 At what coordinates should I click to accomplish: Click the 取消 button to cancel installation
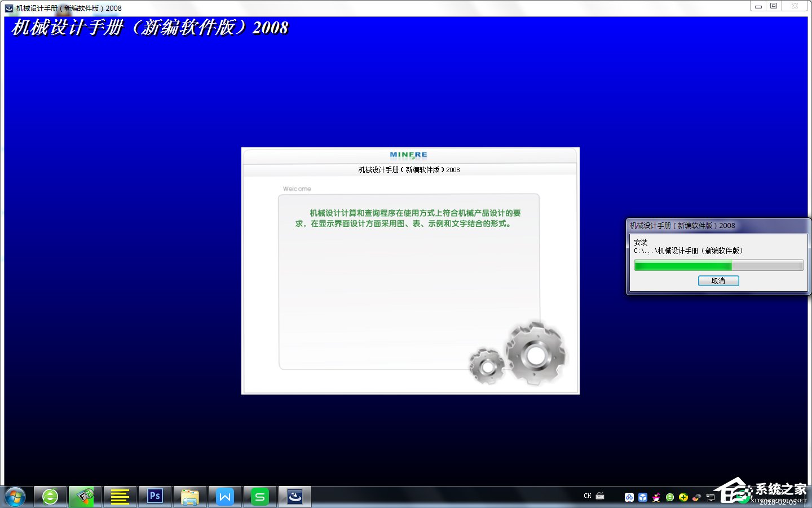[718, 281]
